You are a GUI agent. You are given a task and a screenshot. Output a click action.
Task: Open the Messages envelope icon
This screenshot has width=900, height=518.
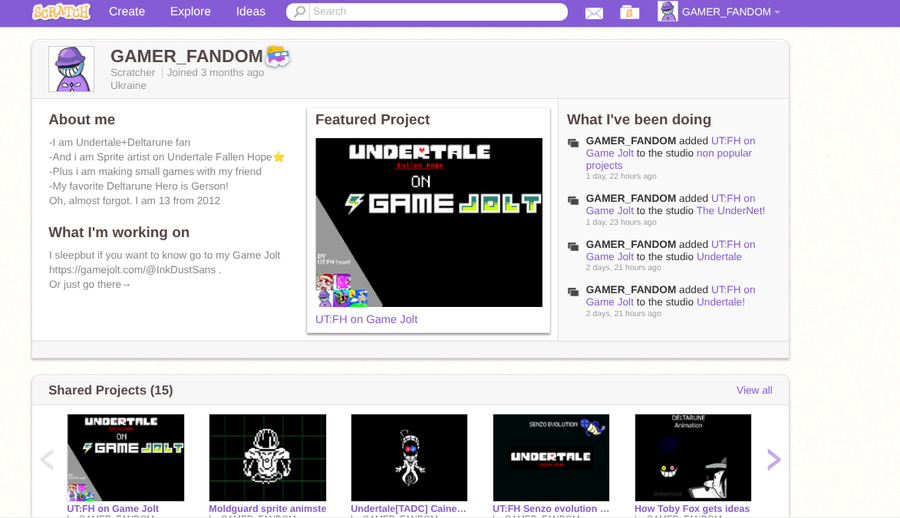(x=594, y=13)
